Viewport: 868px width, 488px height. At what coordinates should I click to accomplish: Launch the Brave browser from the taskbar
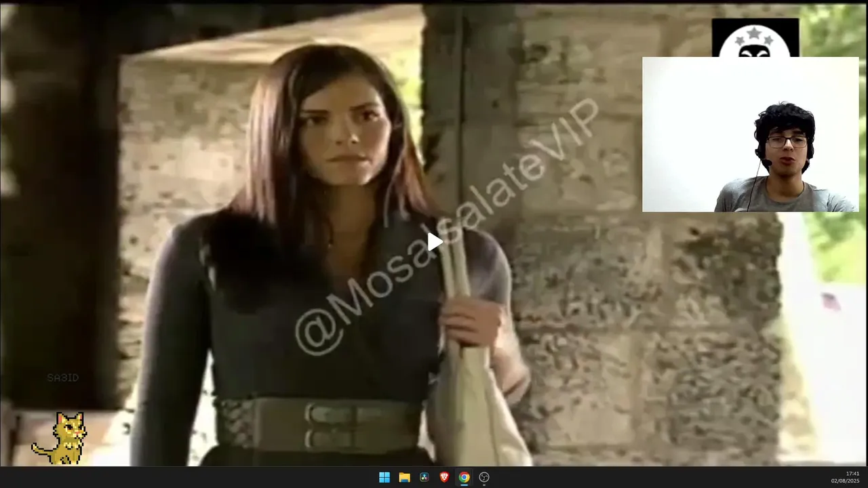pos(444,477)
